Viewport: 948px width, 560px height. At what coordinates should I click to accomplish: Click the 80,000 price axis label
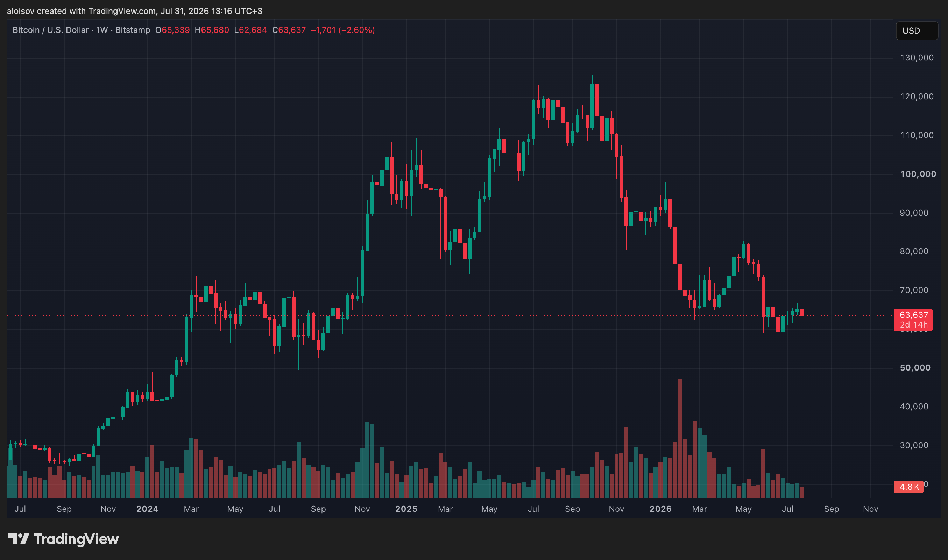[914, 251]
